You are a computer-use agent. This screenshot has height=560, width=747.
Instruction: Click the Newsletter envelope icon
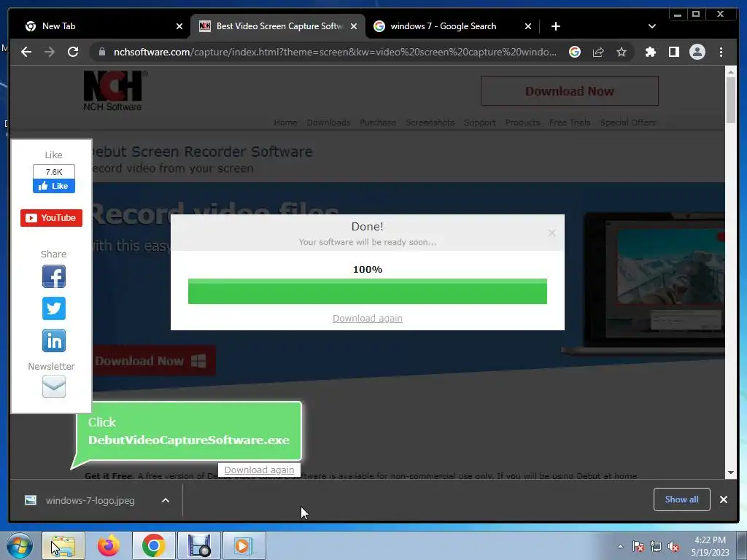(x=54, y=386)
